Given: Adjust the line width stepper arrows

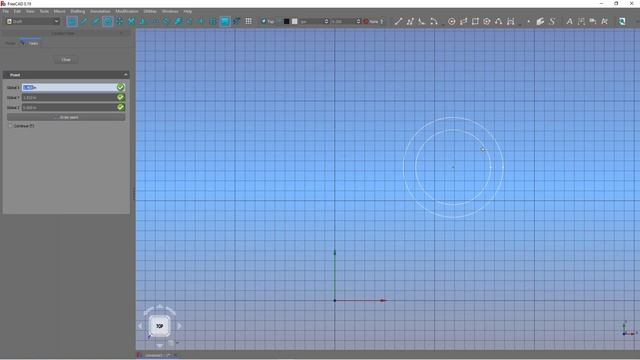Looking at the screenshot, I should [x=326, y=21].
